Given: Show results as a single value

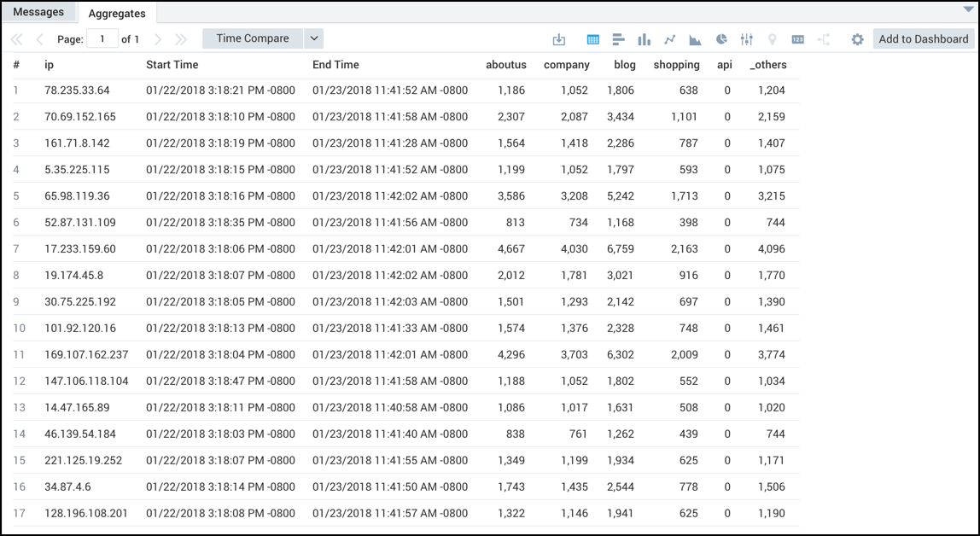Looking at the screenshot, I should coord(796,38).
